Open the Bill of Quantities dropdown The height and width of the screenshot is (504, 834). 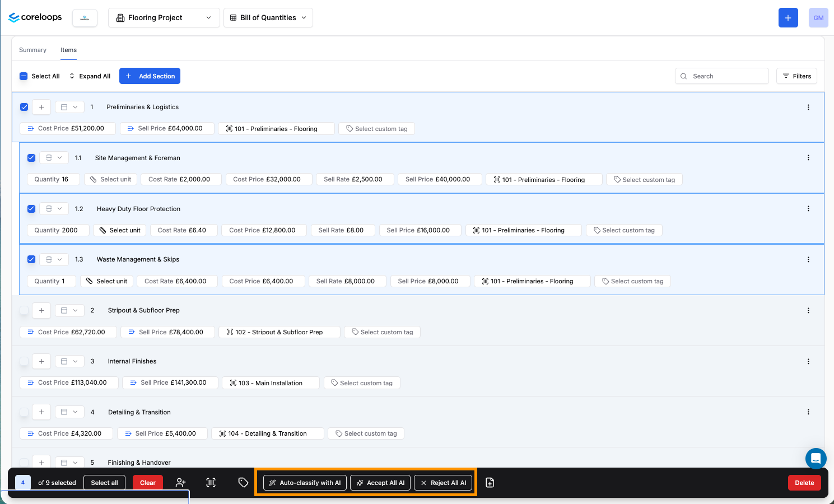tap(268, 18)
